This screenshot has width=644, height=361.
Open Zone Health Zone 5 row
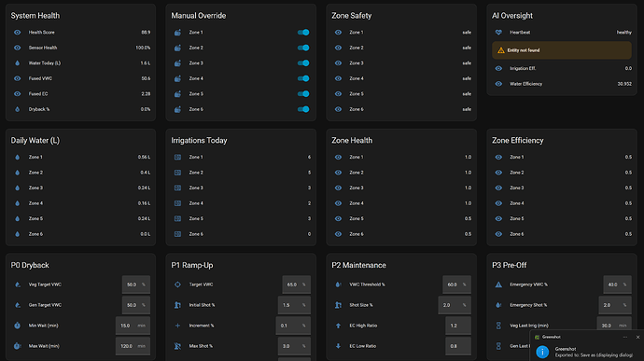pyautogui.click(x=401, y=218)
